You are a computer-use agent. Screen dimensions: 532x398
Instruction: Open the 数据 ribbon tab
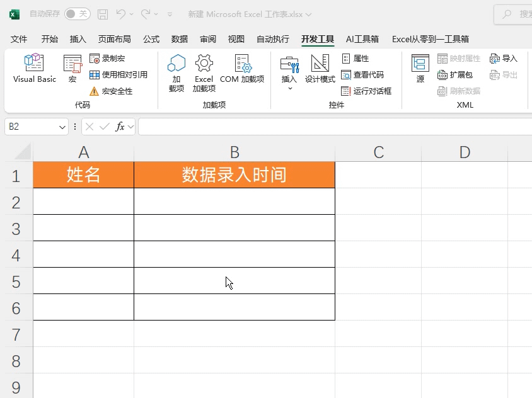[x=180, y=39]
